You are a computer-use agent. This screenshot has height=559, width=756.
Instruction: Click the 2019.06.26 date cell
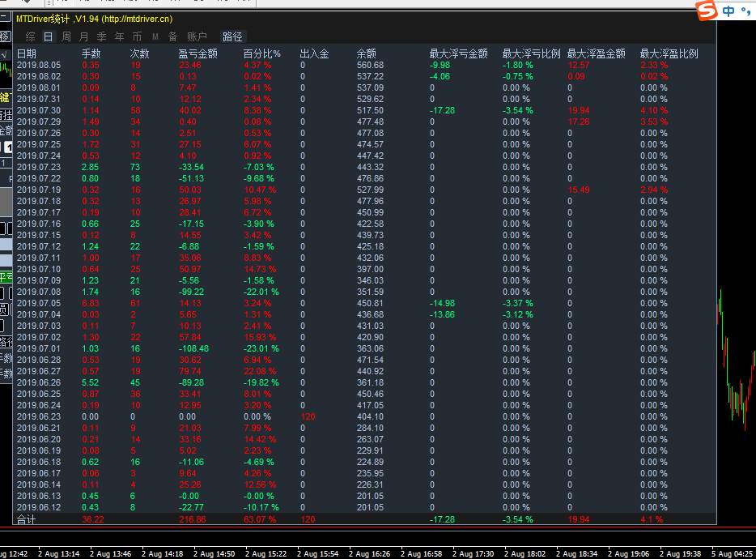coord(39,383)
